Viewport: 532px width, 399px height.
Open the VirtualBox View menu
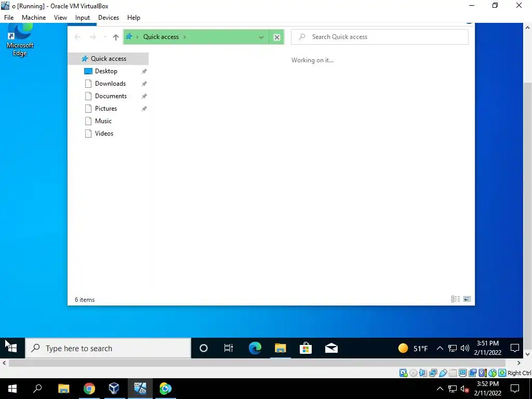(x=60, y=18)
